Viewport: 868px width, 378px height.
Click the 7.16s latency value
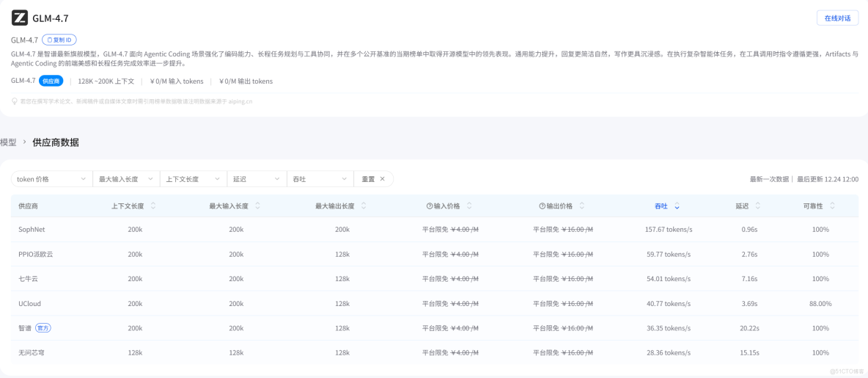tap(749, 279)
